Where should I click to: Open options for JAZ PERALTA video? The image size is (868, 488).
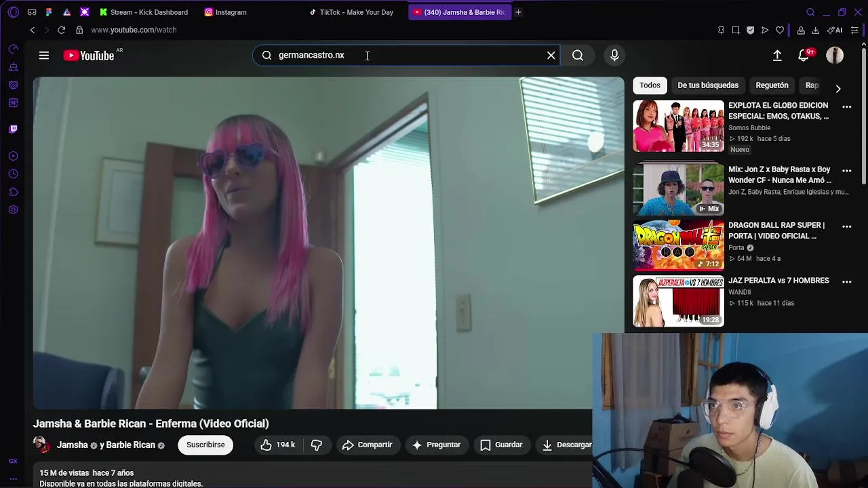(x=846, y=282)
